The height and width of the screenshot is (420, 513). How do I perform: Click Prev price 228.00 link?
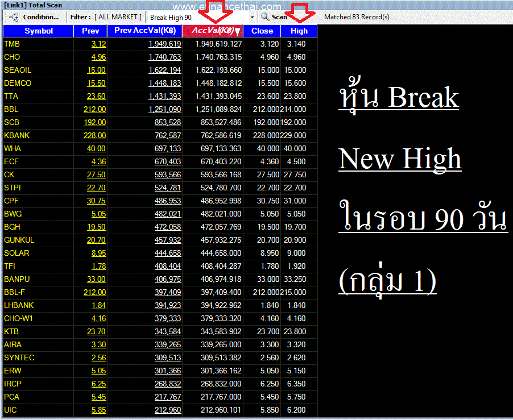[94, 135]
